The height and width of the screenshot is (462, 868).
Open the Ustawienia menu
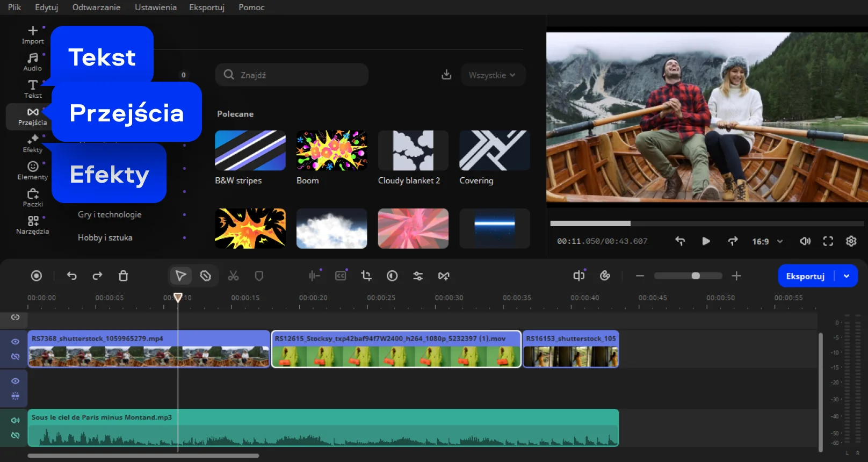tap(155, 8)
